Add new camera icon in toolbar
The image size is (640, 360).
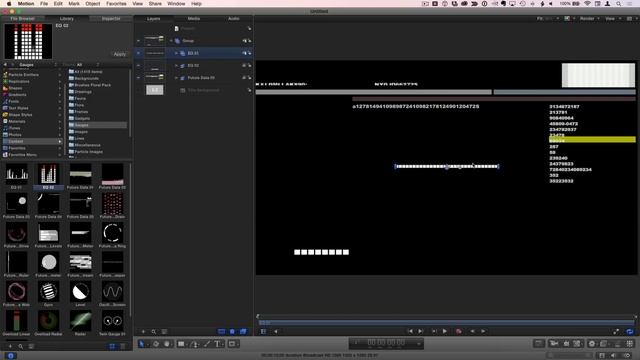pyautogui.click(x=554, y=344)
